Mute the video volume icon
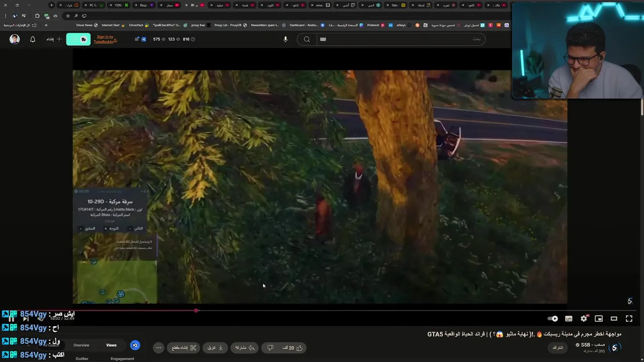 tap(40, 319)
